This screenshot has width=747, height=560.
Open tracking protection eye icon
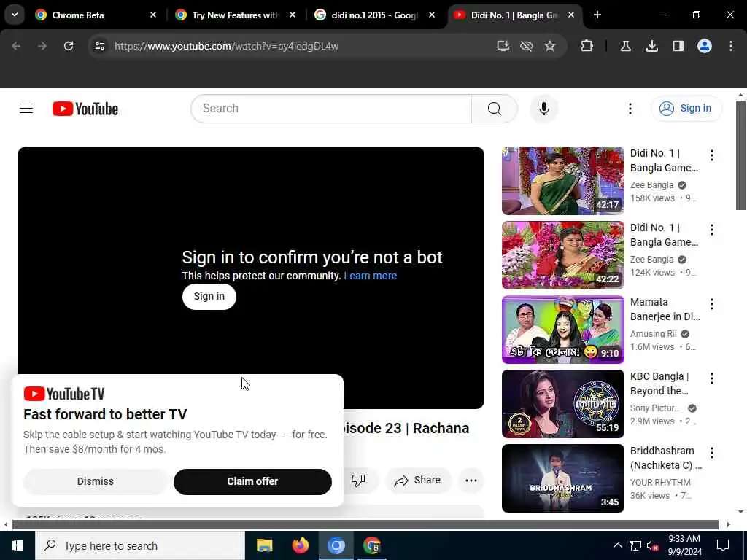coord(527,46)
